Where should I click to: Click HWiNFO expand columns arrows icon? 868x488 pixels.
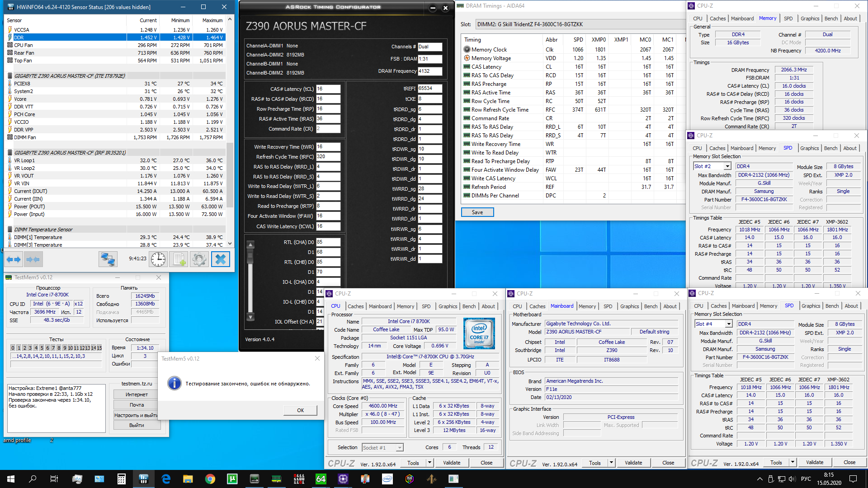tap(14, 259)
